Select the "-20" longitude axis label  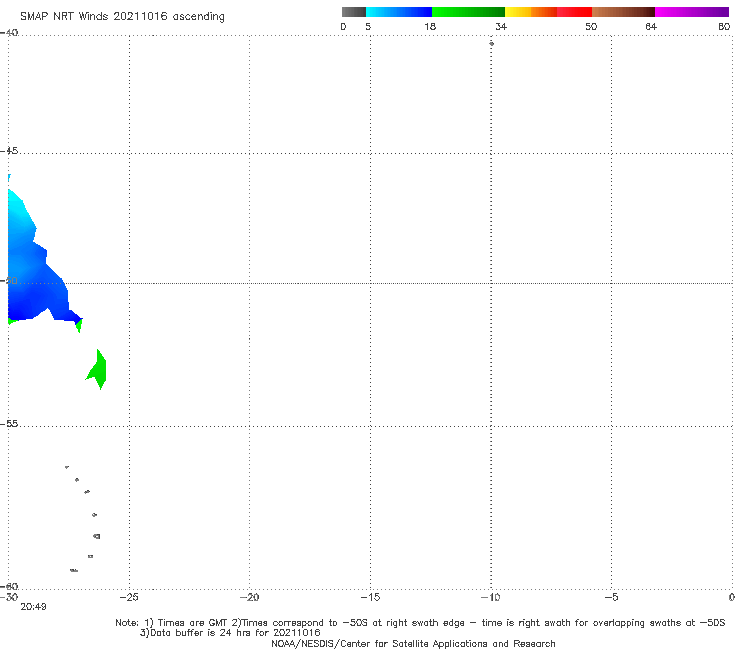click(249, 597)
